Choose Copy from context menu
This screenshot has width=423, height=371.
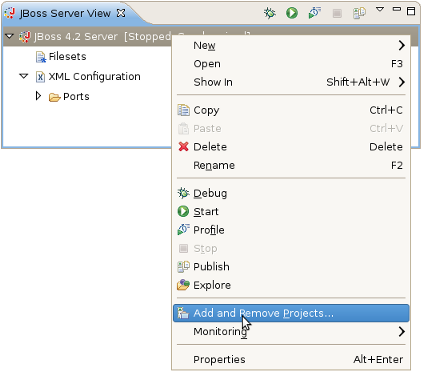click(x=291, y=110)
